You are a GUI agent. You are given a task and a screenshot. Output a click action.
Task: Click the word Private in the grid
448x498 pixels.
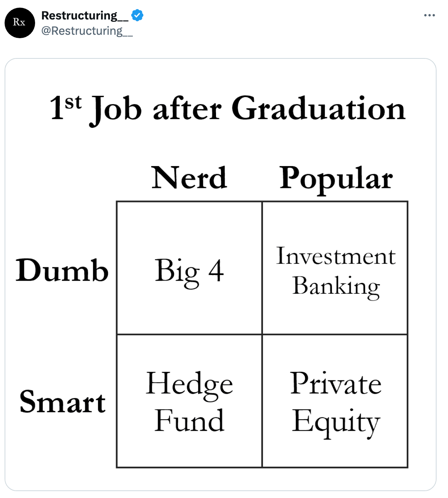(336, 383)
